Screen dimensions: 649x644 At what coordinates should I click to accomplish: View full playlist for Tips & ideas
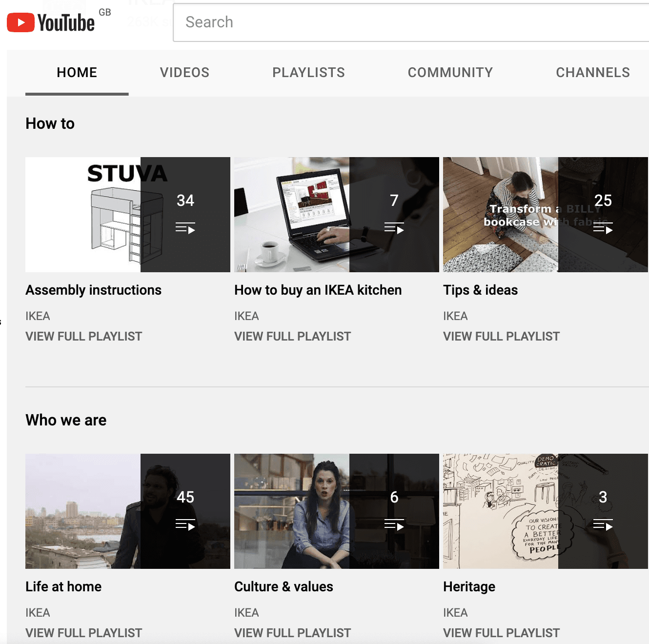(x=501, y=337)
